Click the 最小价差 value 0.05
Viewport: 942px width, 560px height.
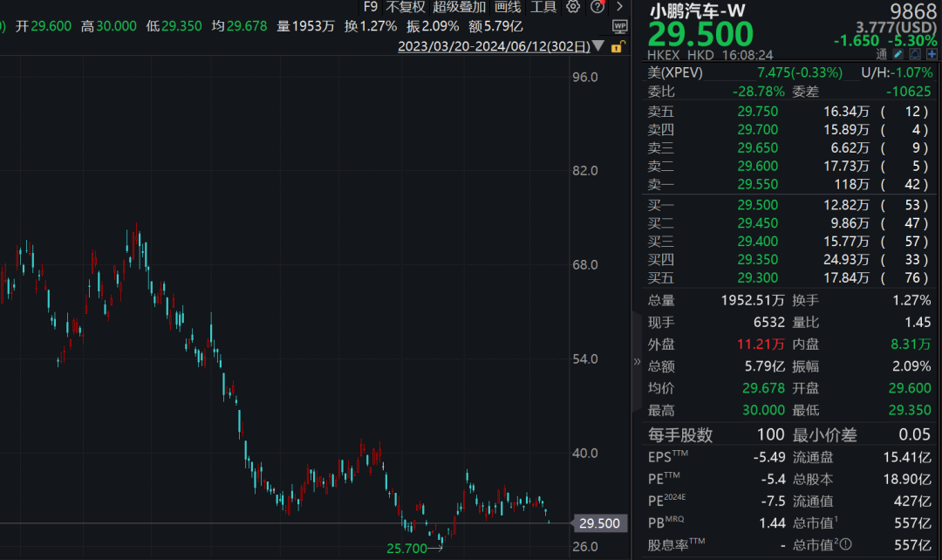(914, 434)
